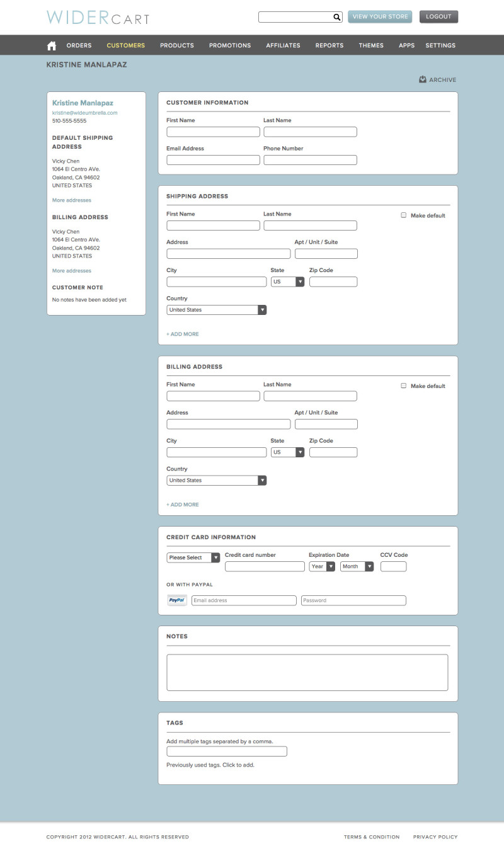Screen dimensions: 504x863
Task: Click the WiderCart logo
Action: [98, 17]
